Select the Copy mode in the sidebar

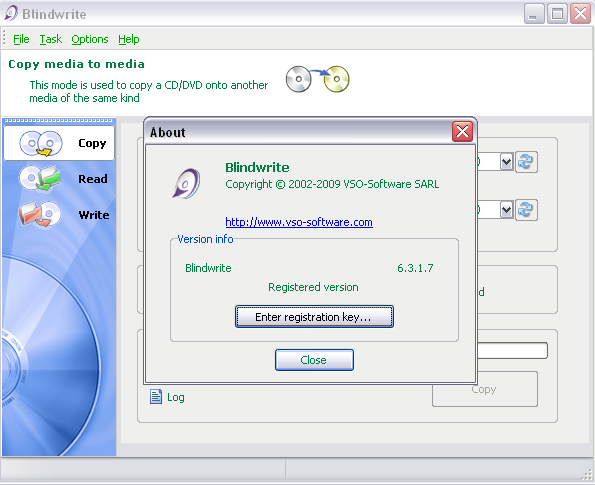[x=59, y=143]
